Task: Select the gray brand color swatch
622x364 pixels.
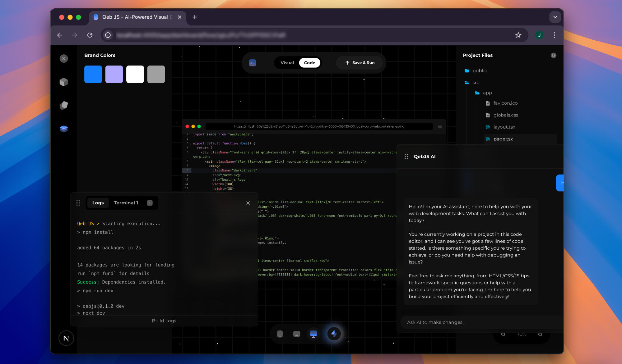Action: pyautogui.click(x=156, y=74)
